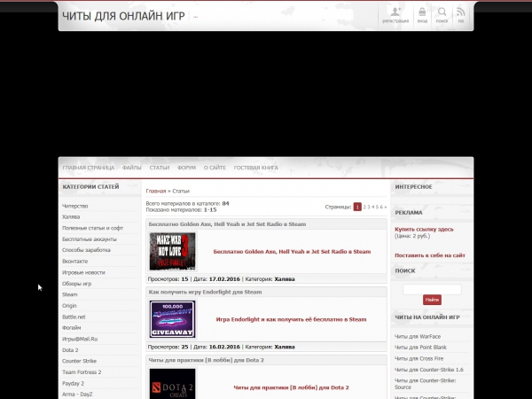Viewport: 532px width, 399px height.
Task: Open Обзоры игр category
Action: point(76,284)
